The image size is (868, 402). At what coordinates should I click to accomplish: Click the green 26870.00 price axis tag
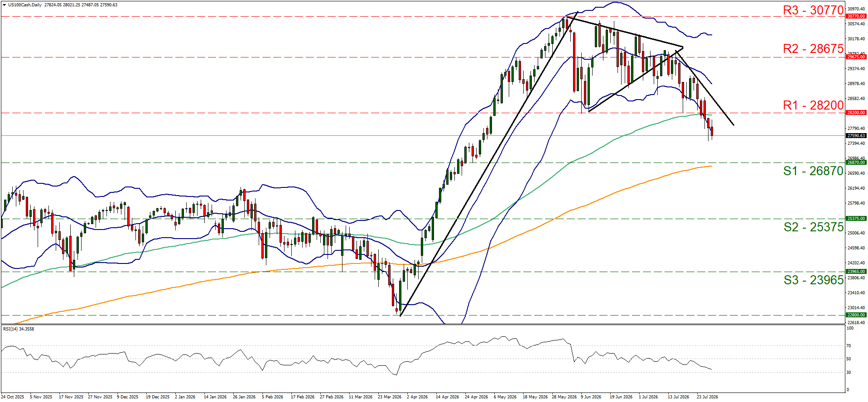coord(856,163)
